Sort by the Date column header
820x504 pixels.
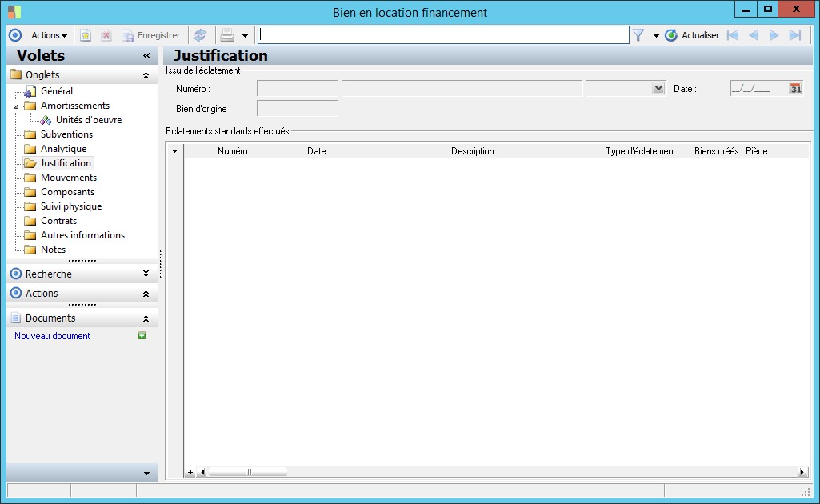(x=316, y=151)
